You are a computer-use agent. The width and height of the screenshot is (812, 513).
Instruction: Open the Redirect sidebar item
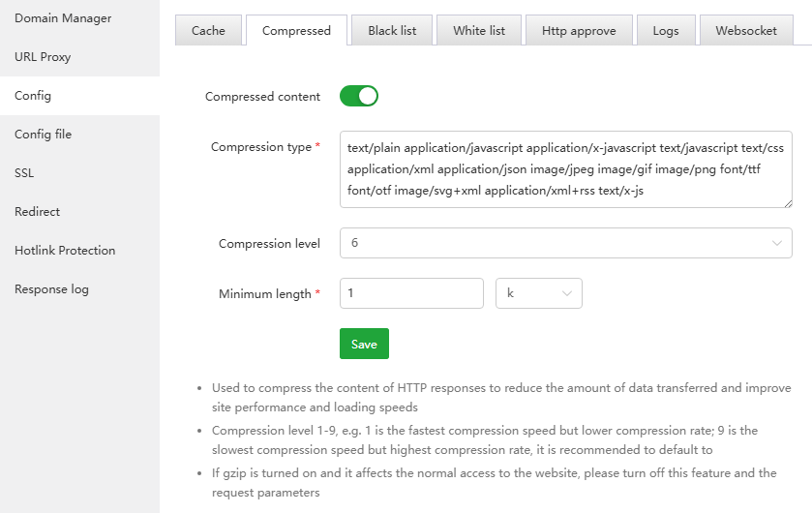tap(37, 212)
